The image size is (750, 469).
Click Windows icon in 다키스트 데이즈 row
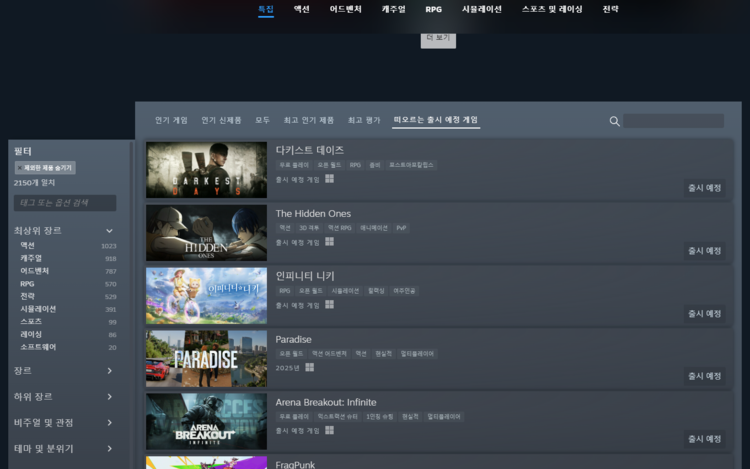pyautogui.click(x=330, y=179)
